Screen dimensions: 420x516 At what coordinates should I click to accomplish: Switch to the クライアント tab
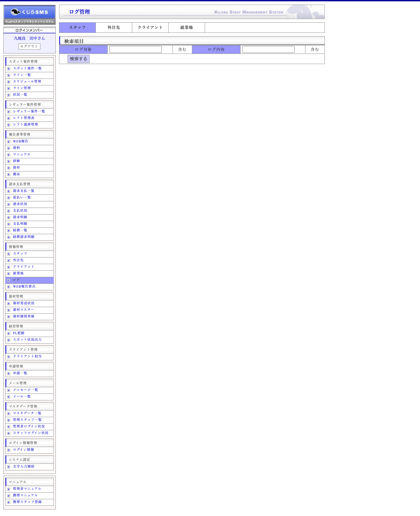(150, 28)
